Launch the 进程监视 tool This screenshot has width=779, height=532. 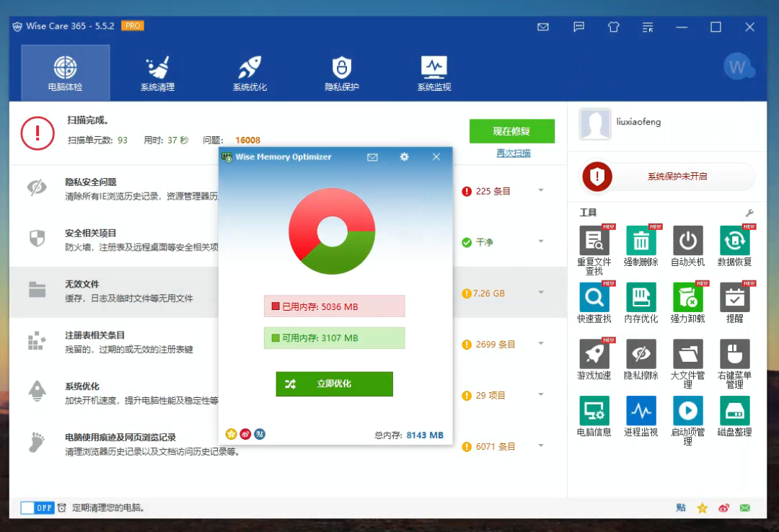[x=641, y=416]
